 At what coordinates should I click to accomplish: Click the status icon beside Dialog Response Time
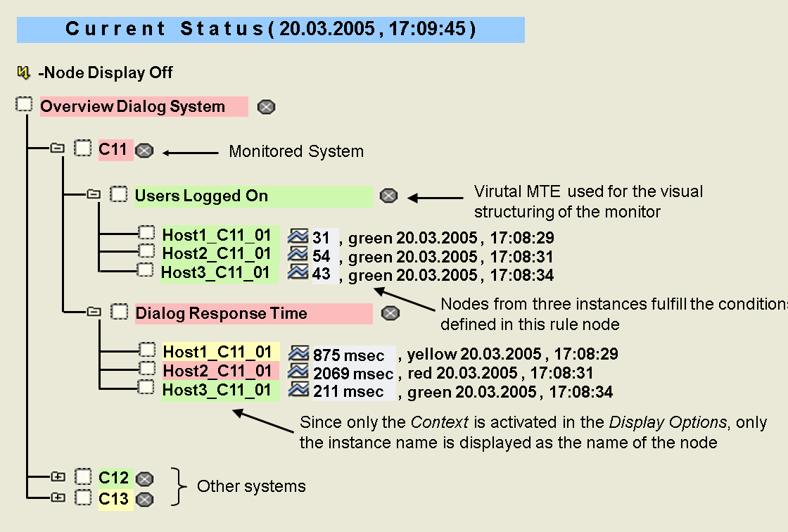[389, 313]
